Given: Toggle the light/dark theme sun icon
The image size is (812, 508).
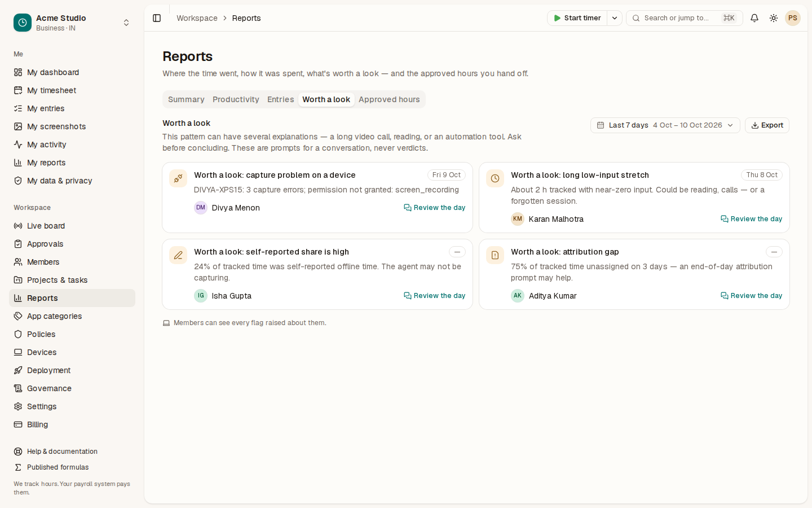Looking at the screenshot, I should click(x=774, y=18).
